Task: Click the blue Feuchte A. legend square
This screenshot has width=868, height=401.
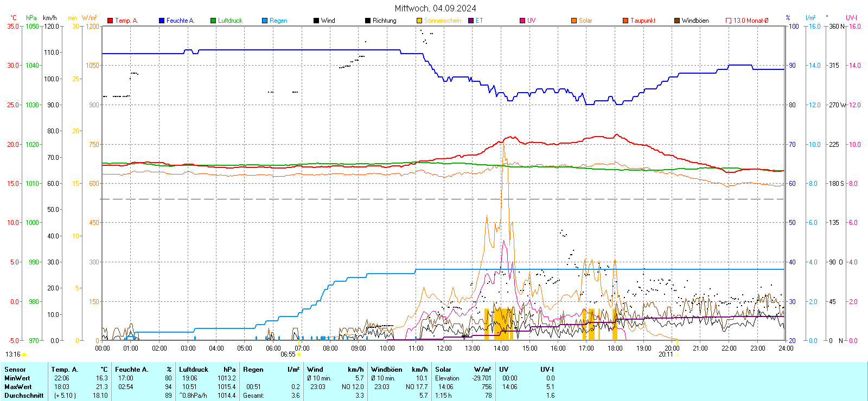Action: 162,21
